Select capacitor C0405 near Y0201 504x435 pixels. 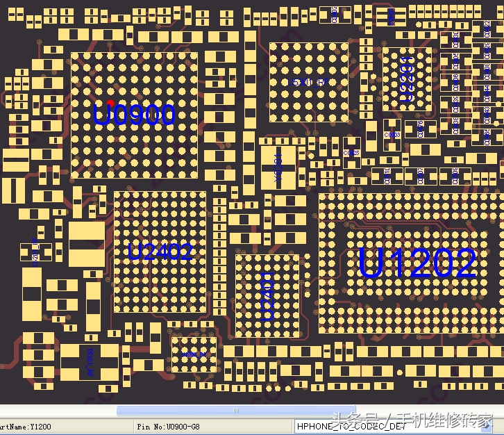[x=351, y=151]
